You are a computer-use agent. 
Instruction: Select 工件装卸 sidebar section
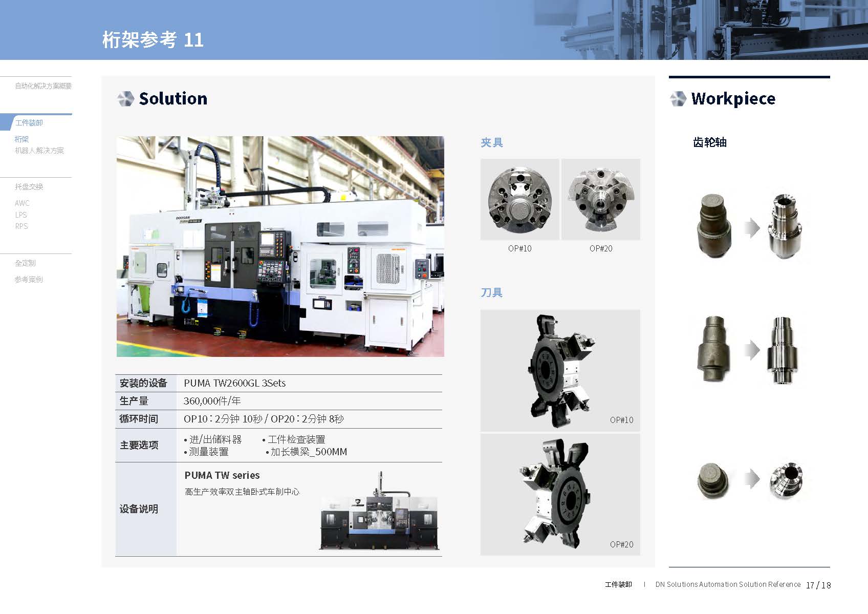click(x=29, y=123)
